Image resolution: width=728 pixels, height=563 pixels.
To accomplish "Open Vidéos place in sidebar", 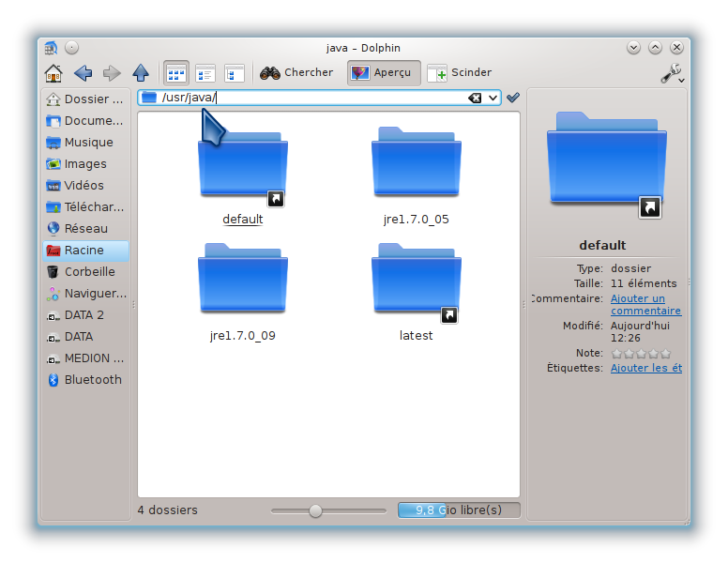I will click(x=85, y=186).
